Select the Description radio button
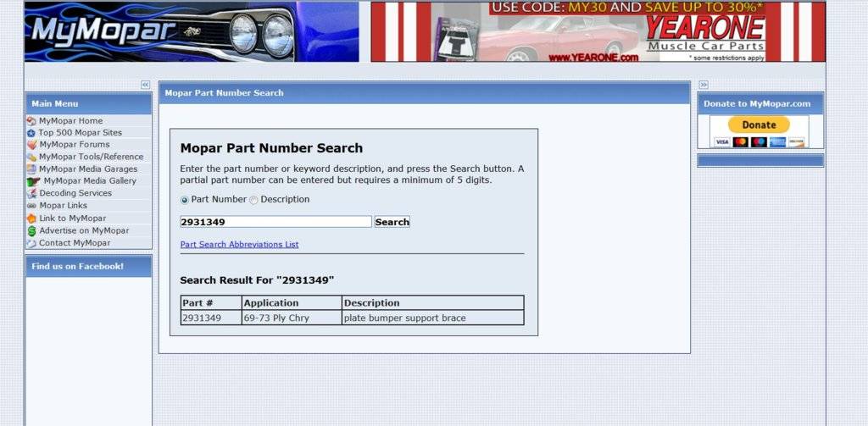The width and height of the screenshot is (868, 426). click(253, 200)
